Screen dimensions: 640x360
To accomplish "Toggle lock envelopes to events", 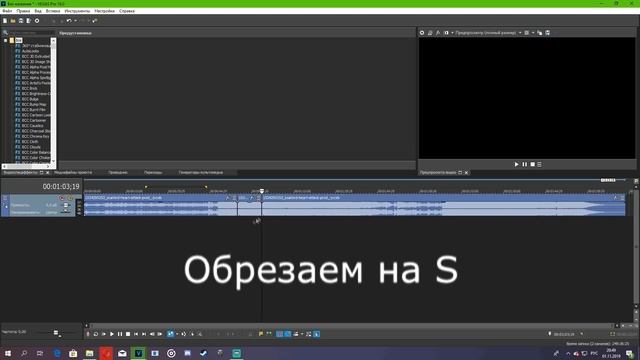I will tap(309, 334).
